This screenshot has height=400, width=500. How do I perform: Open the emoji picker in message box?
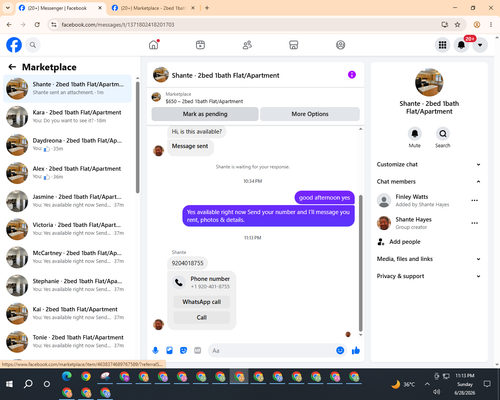point(340,350)
